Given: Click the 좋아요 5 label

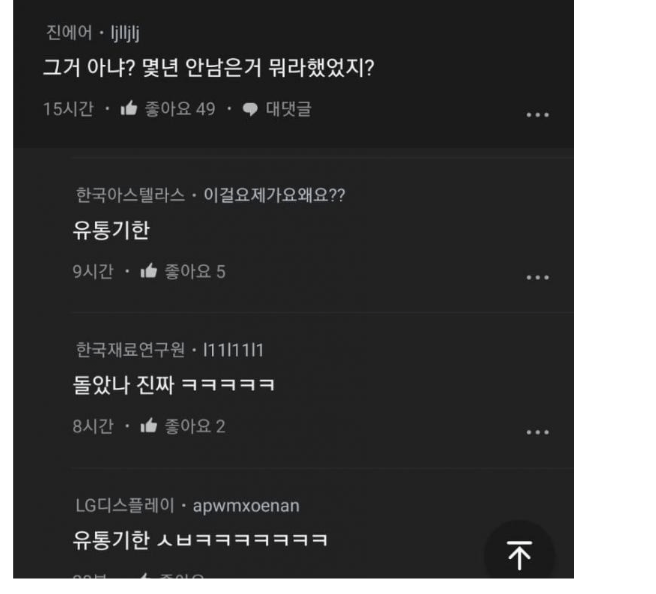Looking at the screenshot, I should [x=195, y=271].
